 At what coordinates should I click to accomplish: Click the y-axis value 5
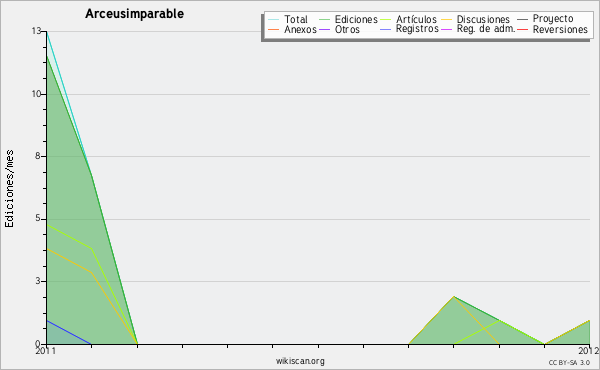tap(38, 218)
